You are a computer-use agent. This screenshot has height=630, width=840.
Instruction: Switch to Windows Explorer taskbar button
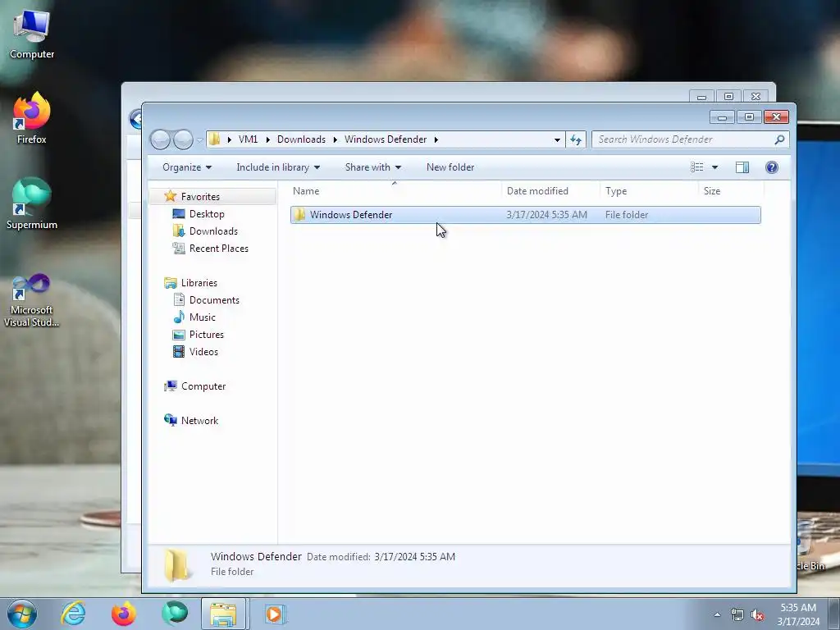tap(223, 614)
